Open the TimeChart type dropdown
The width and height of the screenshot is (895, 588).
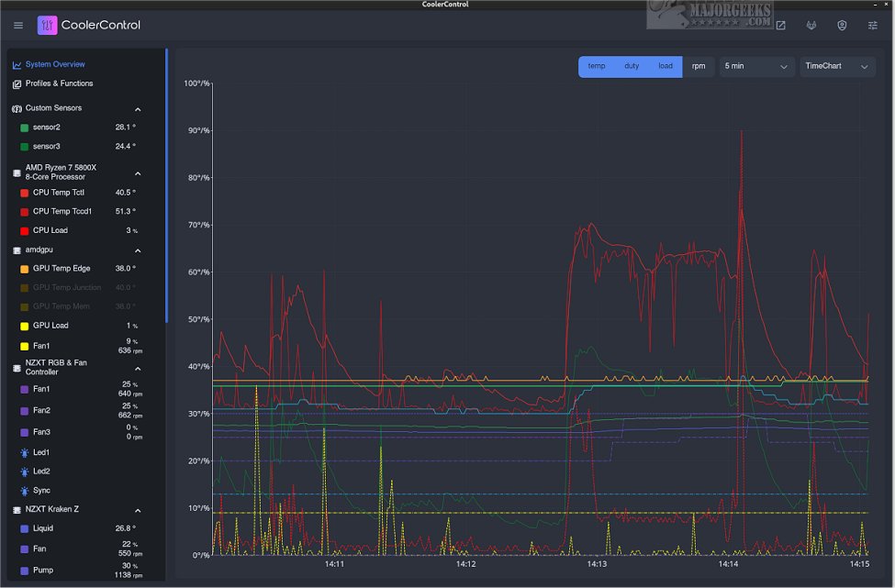(x=836, y=66)
